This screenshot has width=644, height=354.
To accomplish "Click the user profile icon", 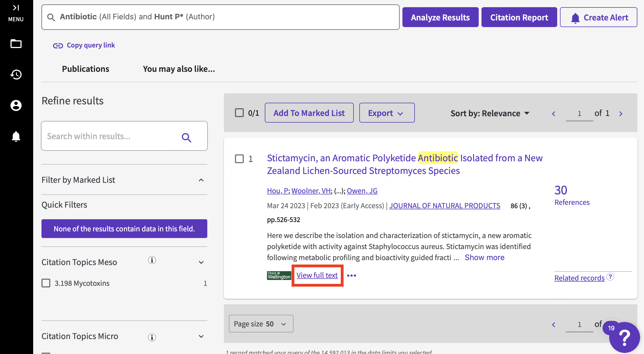I will tap(16, 105).
